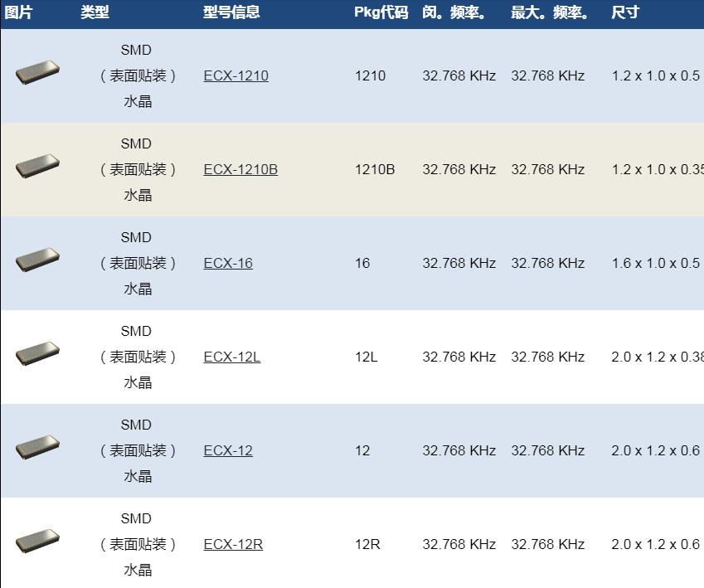Select the 12L package code cell
Viewport: 704px width, 588px height.
coord(366,357)
